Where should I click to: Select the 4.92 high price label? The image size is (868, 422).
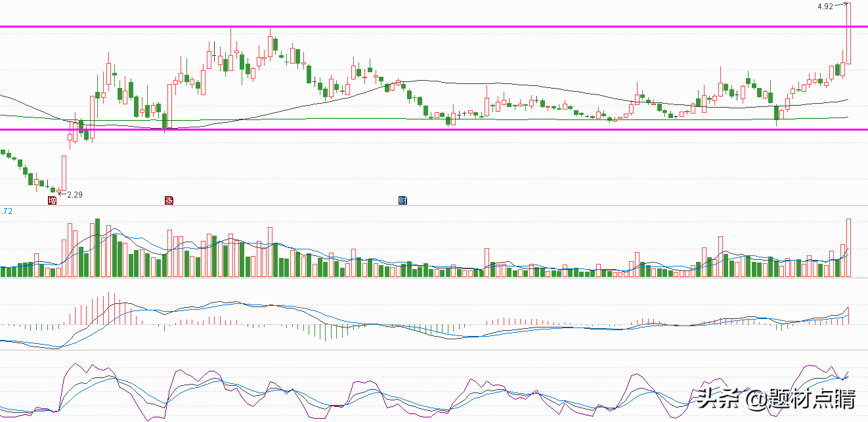pos(825,7)
